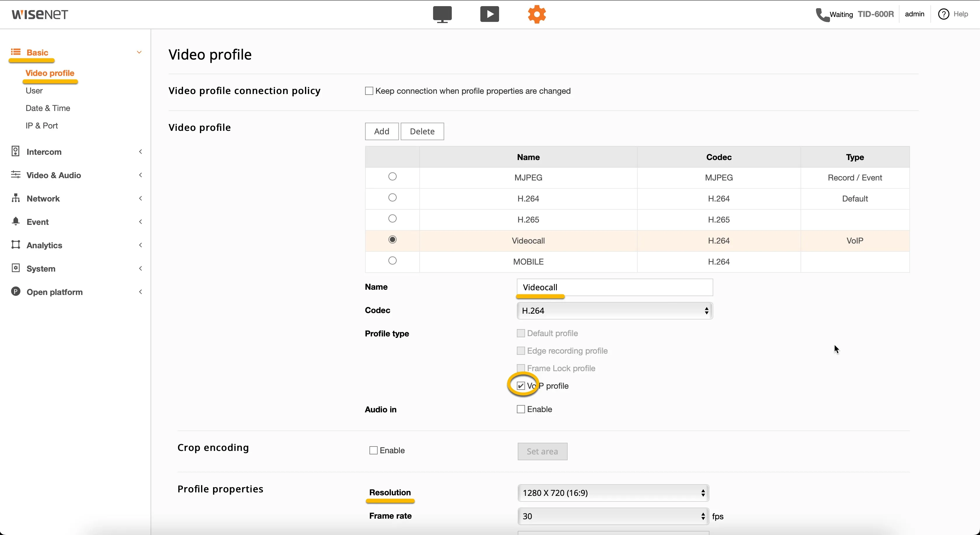The image size is (980, 535).
Task: Click the System sidebar icon
Action: (x=15, y=268)
